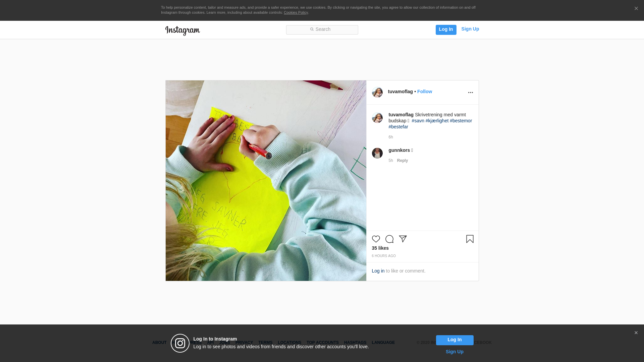Open the #savn hashtag link

pyautogui.click(x=418, y=121)
